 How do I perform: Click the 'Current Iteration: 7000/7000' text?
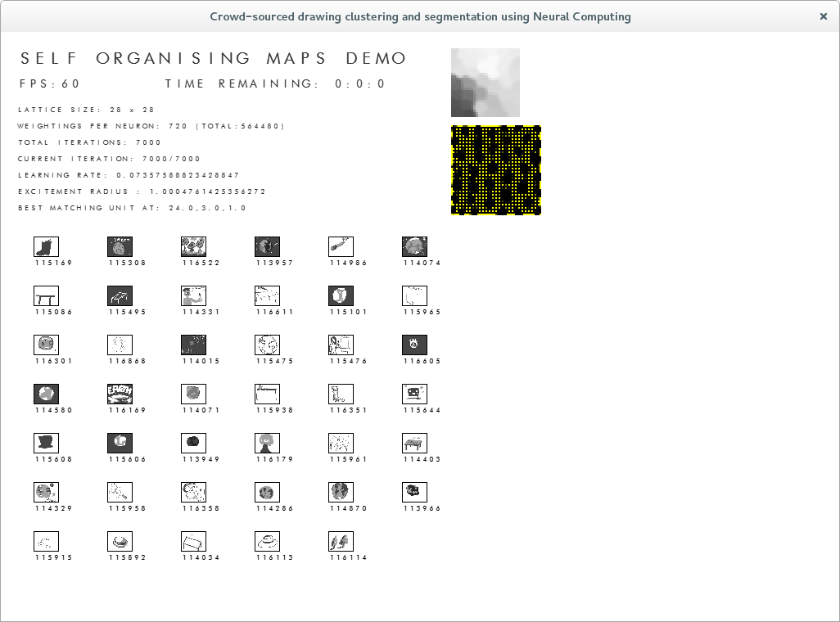pos(109,159)
